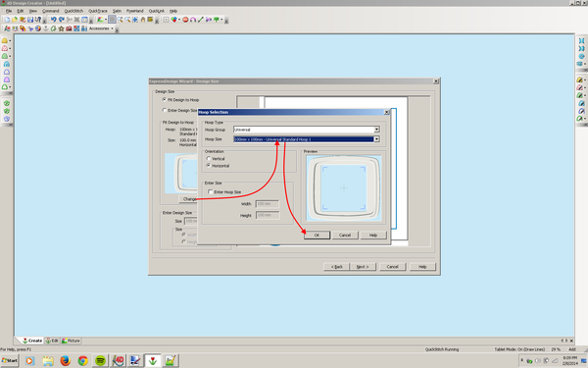The image size is (588, 368).
Task: Click the New document icon in toolbar
Action: pyautogui.click(x=7, y=20)
